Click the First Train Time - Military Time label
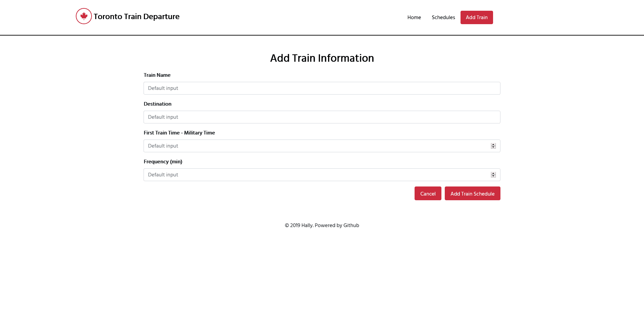 (x=179, y=133)
